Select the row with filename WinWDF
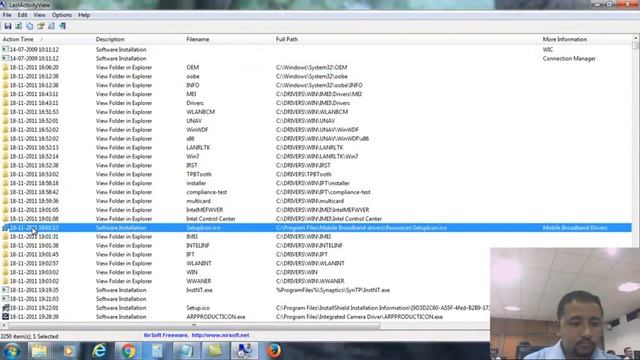This screenshot has width=640, height=360. [316, 130]
